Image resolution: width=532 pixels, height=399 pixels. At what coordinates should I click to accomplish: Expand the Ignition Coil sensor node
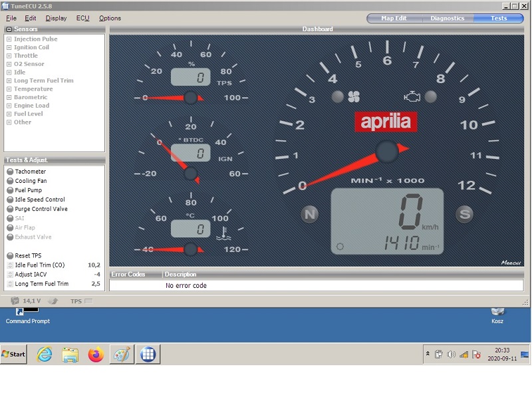point(9,47)
